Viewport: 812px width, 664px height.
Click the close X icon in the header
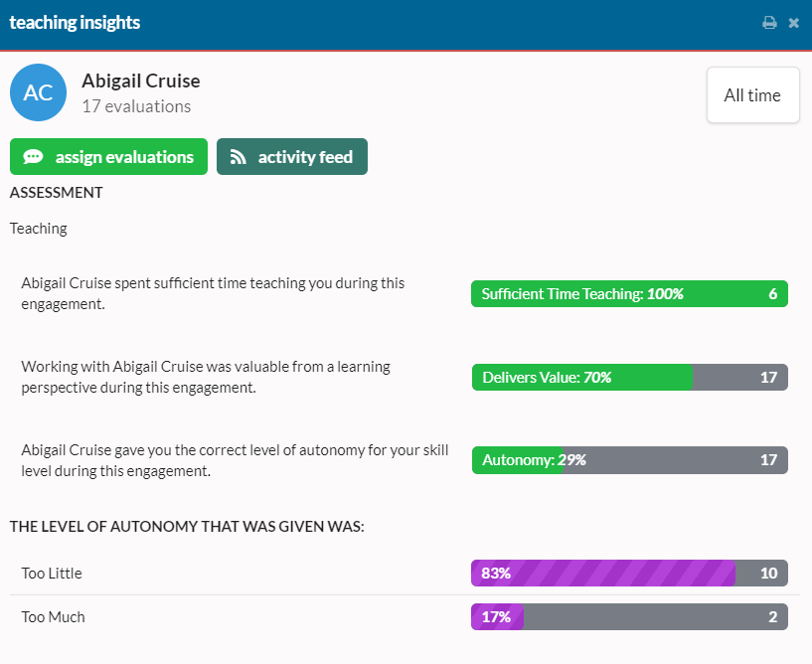click(794, 21)
